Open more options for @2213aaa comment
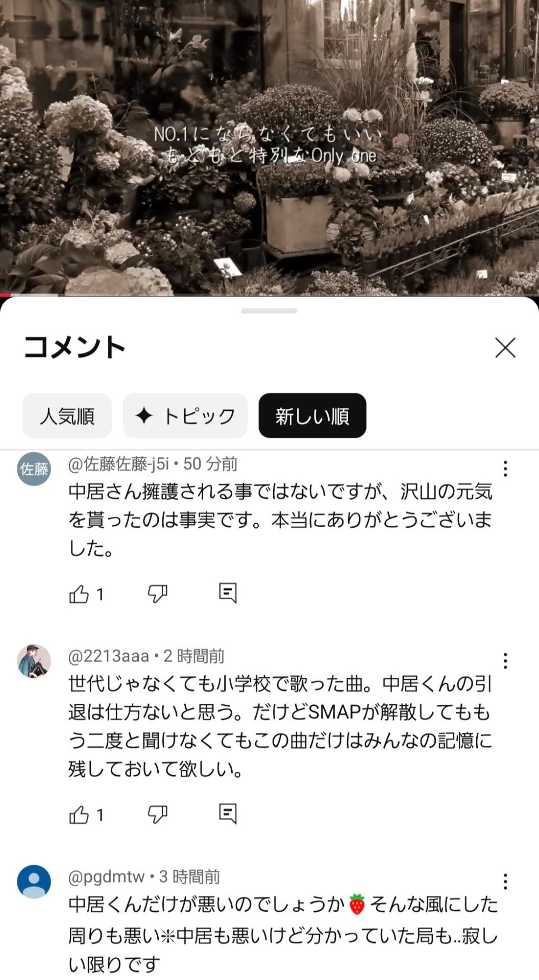The width and height of the screenshot is (539, 980). coord(505,661)
